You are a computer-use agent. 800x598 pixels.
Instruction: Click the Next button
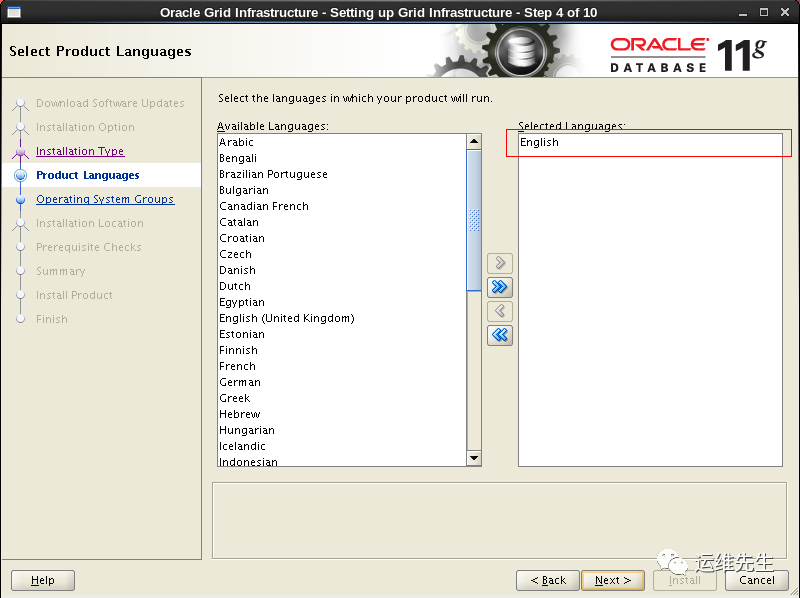[613, 580]
